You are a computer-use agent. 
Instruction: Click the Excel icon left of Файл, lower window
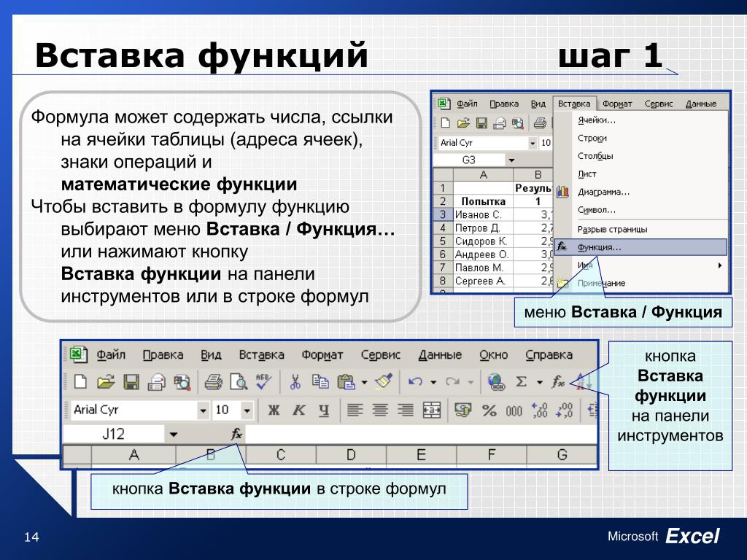(x=79, y=355)
